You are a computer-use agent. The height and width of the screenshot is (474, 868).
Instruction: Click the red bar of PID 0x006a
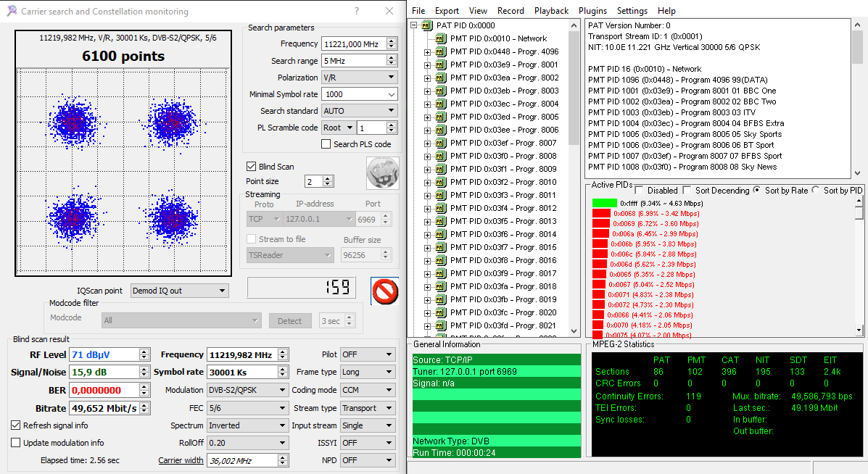click(600, 234)
